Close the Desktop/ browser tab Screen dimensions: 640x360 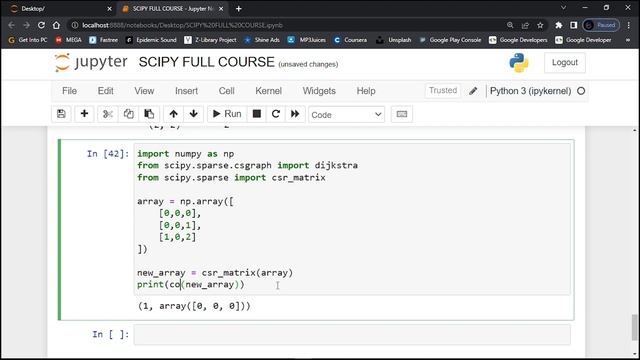(109, 9)
